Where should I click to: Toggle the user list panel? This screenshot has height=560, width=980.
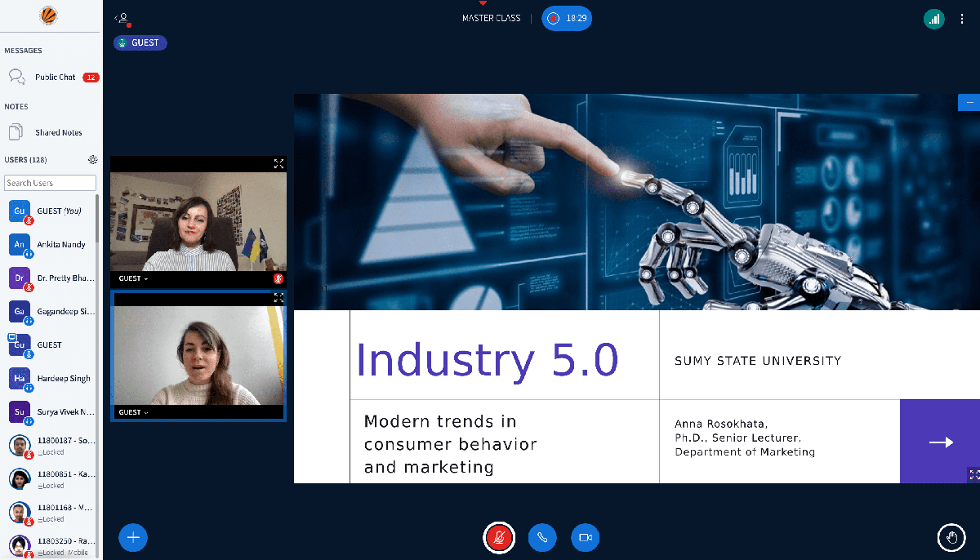[122, 19]
